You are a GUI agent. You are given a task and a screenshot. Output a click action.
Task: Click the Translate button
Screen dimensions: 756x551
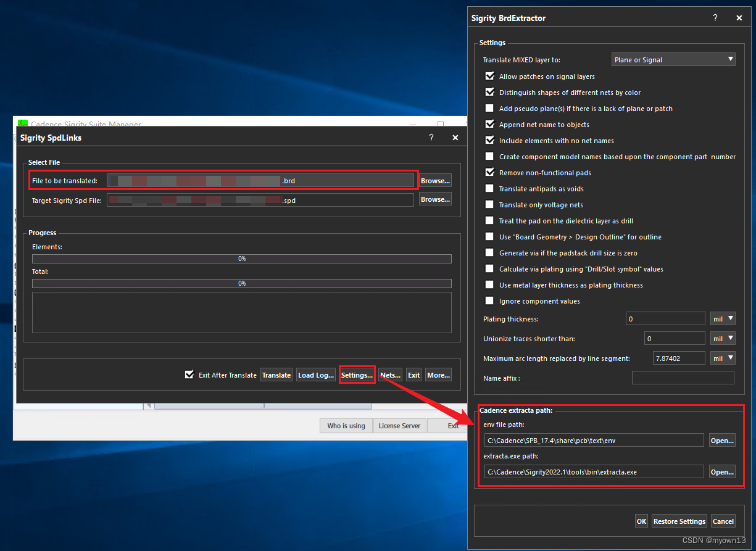(276, 375)
